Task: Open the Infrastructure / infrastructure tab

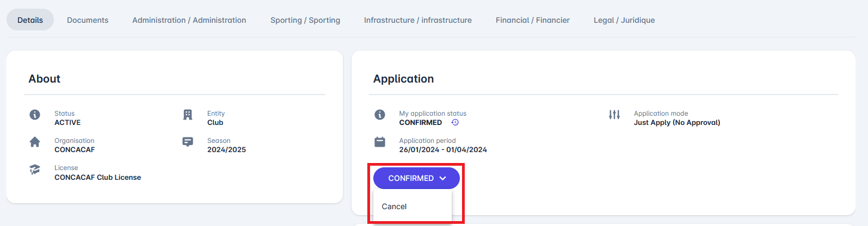Action: [418, 20]
